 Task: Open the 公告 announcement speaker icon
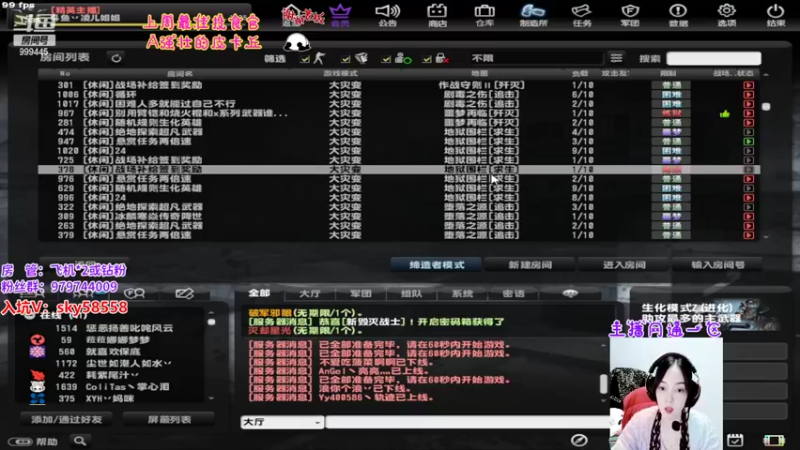[388, 14]
